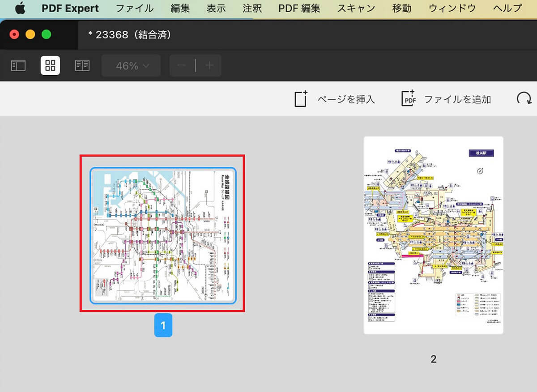This screenshot has height=392, width=537.
Task: Open the ファイル menu
Action: [x=135, y=8]
